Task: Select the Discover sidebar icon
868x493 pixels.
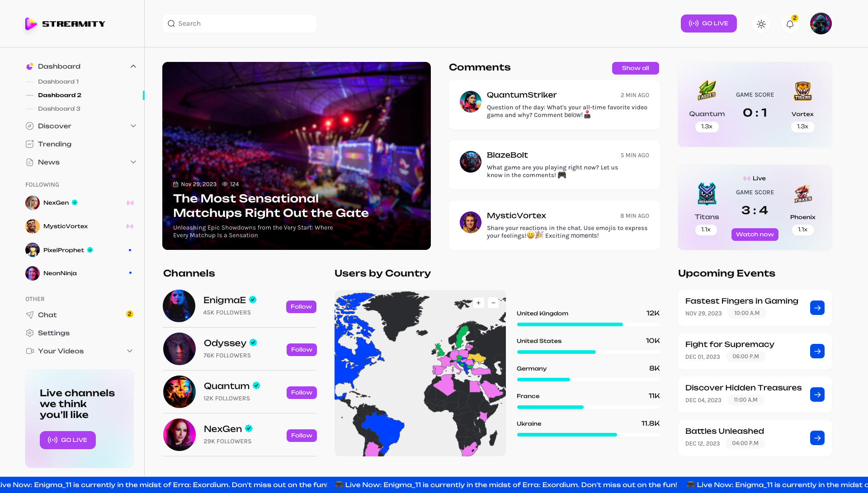Action: 29,126
